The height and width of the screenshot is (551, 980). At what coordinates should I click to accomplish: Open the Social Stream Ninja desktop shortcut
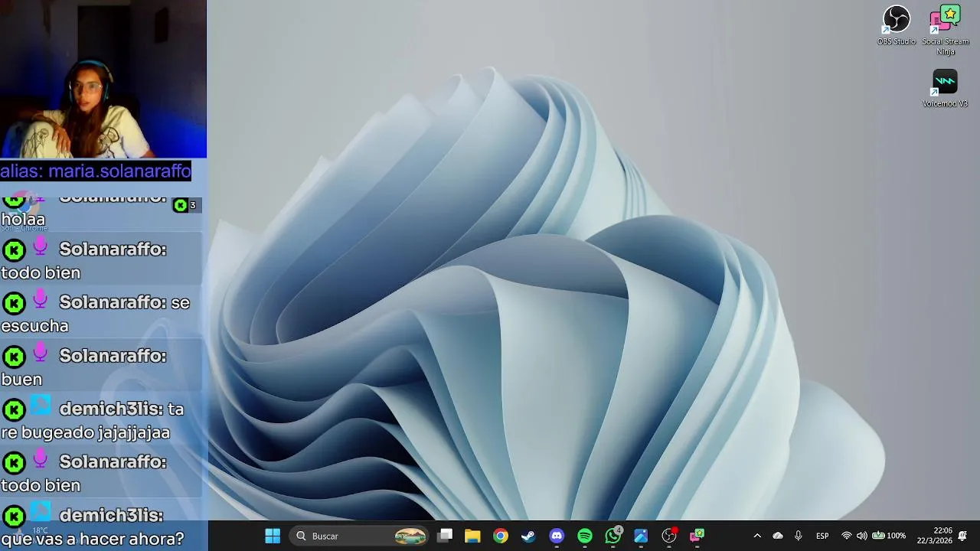(945, 31)
